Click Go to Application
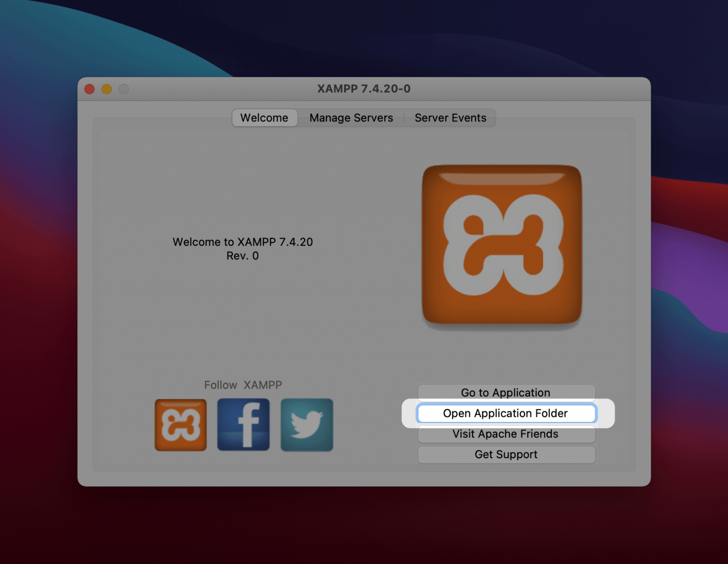728x564 pixels. coord(505,393)
